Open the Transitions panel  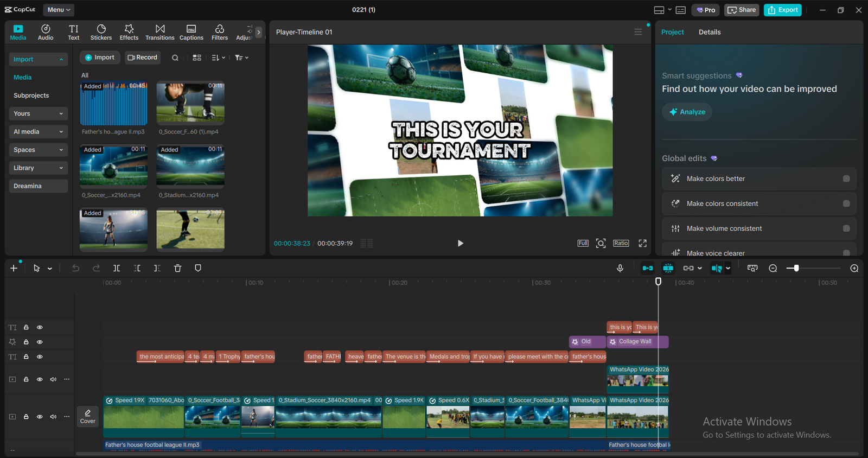click(160, 32)
